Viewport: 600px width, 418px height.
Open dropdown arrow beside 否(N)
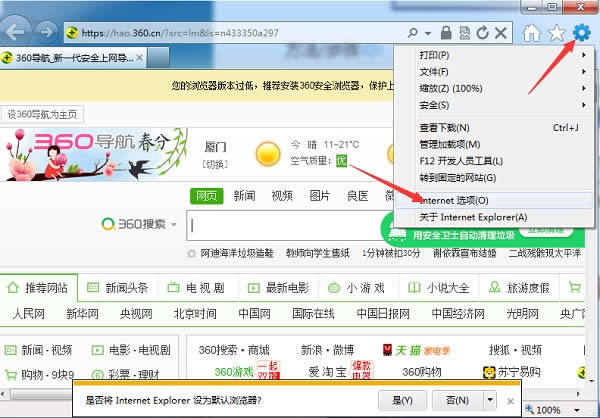pyautogui.click(x=490, y=400)
